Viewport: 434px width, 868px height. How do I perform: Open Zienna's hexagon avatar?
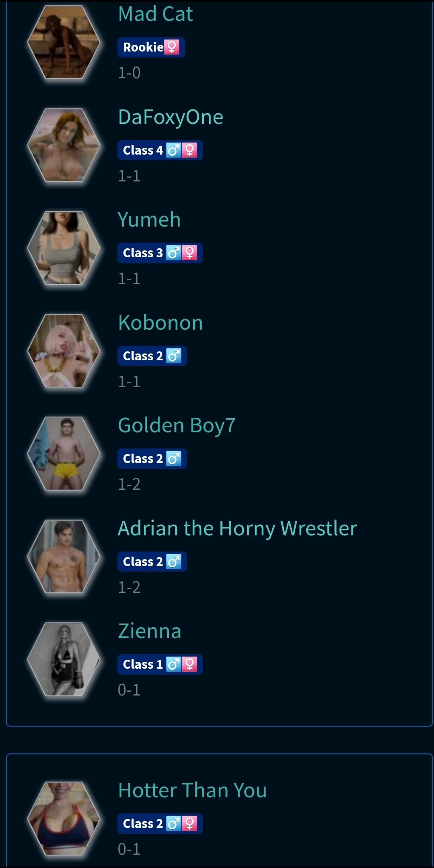coord(63,659)
